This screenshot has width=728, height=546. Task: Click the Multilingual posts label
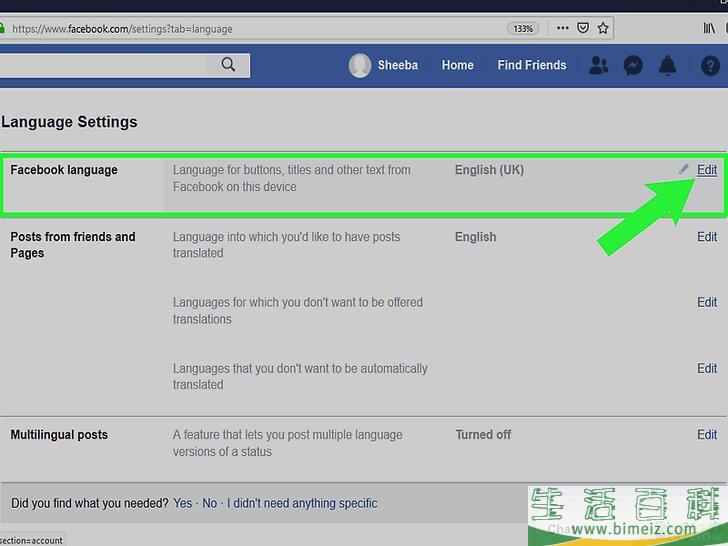coord(59,435)
